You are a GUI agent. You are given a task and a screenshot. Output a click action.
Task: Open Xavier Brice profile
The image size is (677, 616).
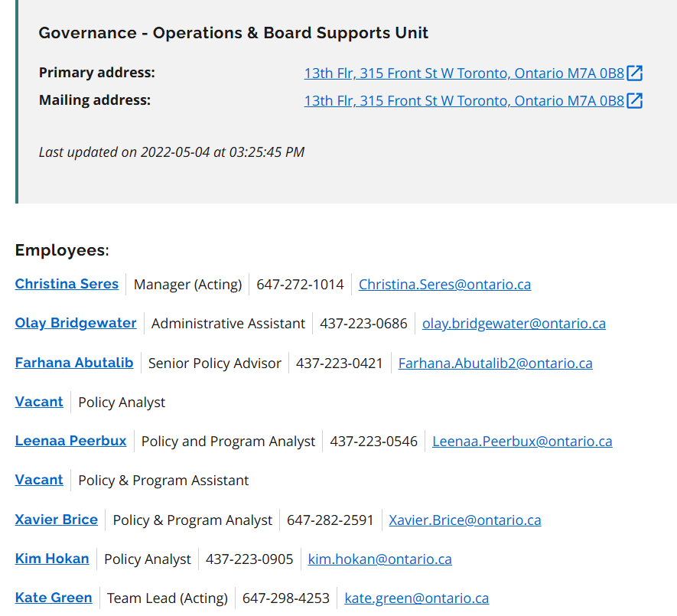(57, 520)
